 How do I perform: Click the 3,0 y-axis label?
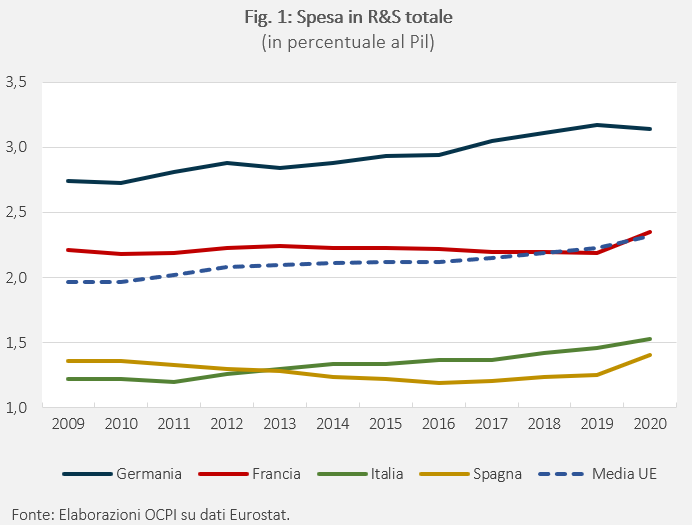[x=16, y=147]
